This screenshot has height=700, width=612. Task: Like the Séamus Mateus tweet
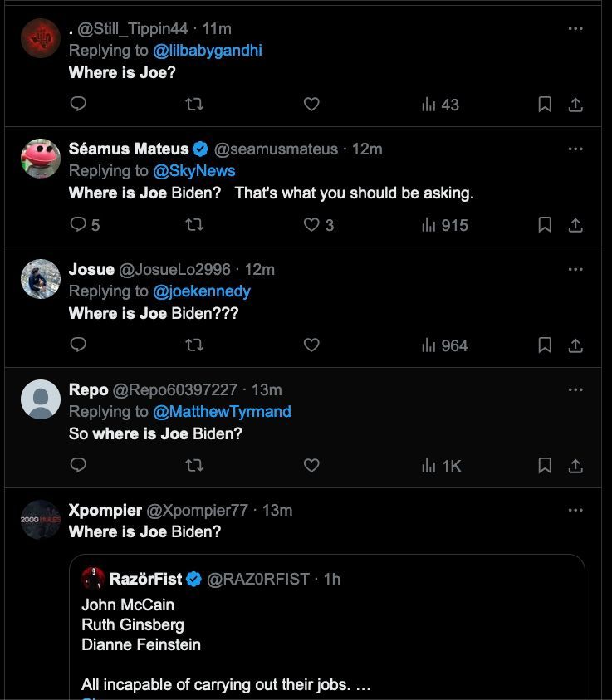point(311,224)
